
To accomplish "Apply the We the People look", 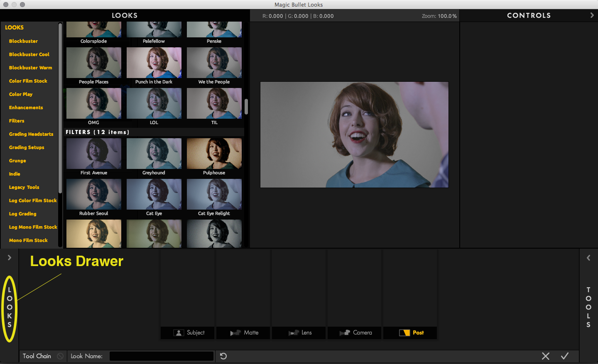I will (x=214, y=63).
